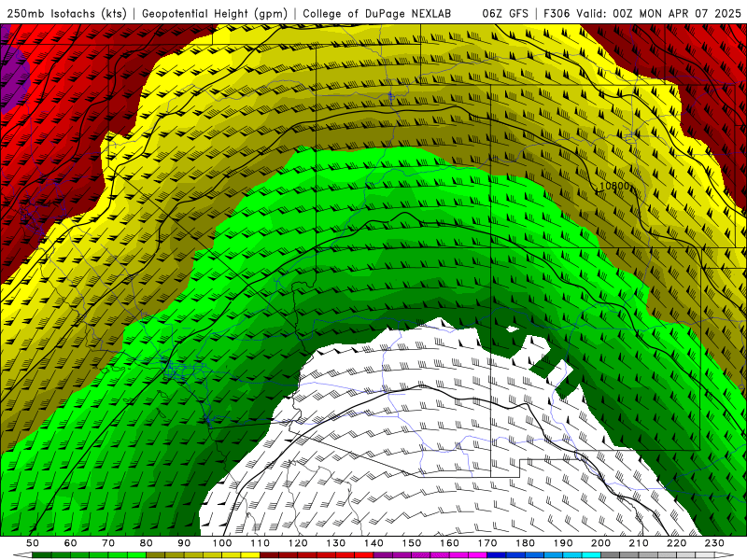This screenshot has width=747, height=560.
Task: Click the '200' colorbar label
Action: pyautogui.click(x=600, y=543)
